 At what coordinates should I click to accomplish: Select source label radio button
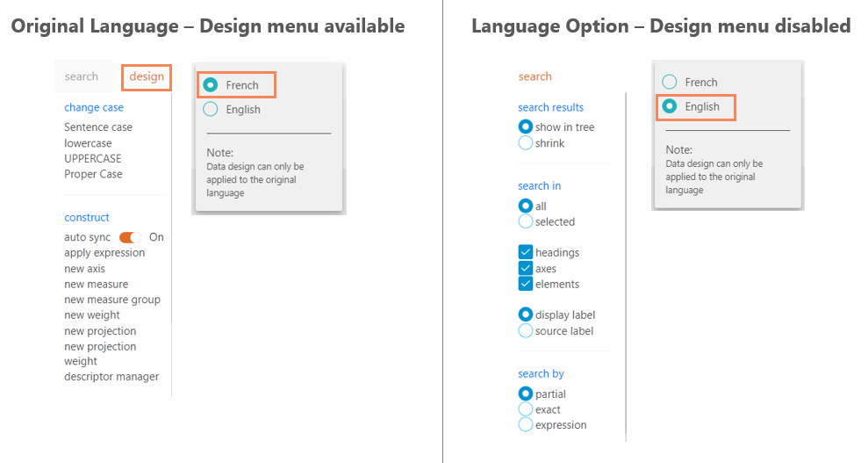(526, 331)
